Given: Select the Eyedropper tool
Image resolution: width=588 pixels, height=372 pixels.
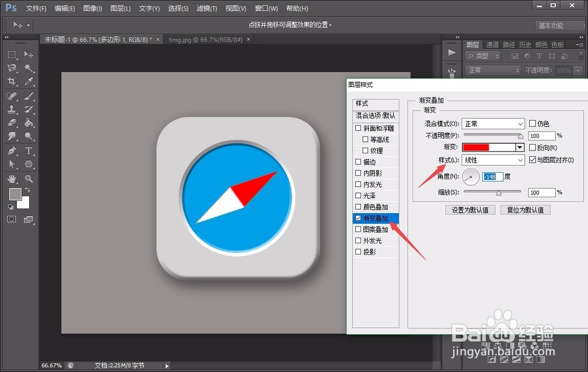Looking at the screenshot, I should coord(28,81).
